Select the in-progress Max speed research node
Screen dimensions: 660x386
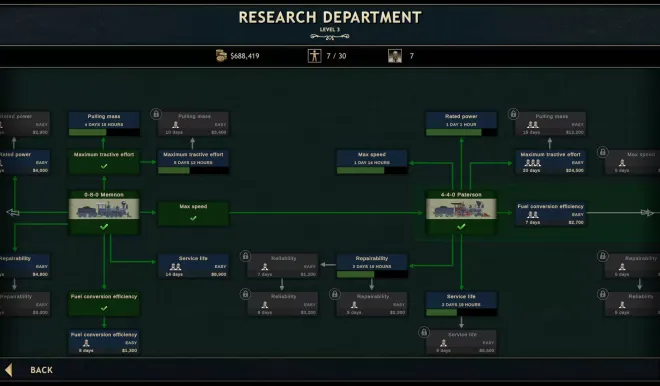pos(372,162)
